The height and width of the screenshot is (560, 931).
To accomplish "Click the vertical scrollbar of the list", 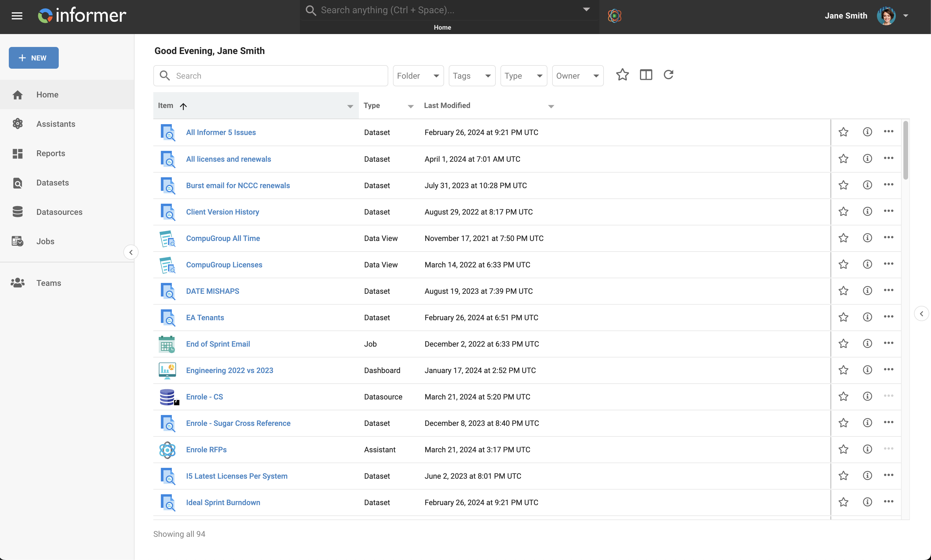I will 905,151.
